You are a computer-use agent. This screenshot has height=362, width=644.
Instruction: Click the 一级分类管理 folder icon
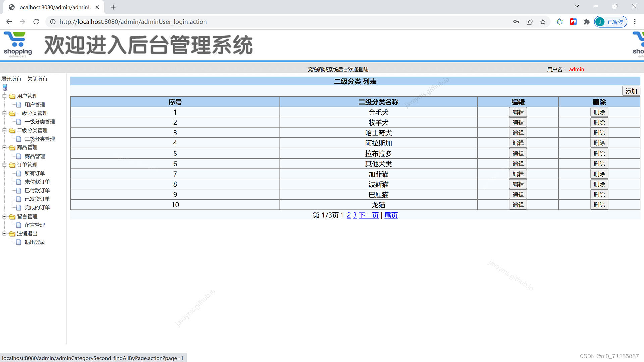tap(12, 113)
